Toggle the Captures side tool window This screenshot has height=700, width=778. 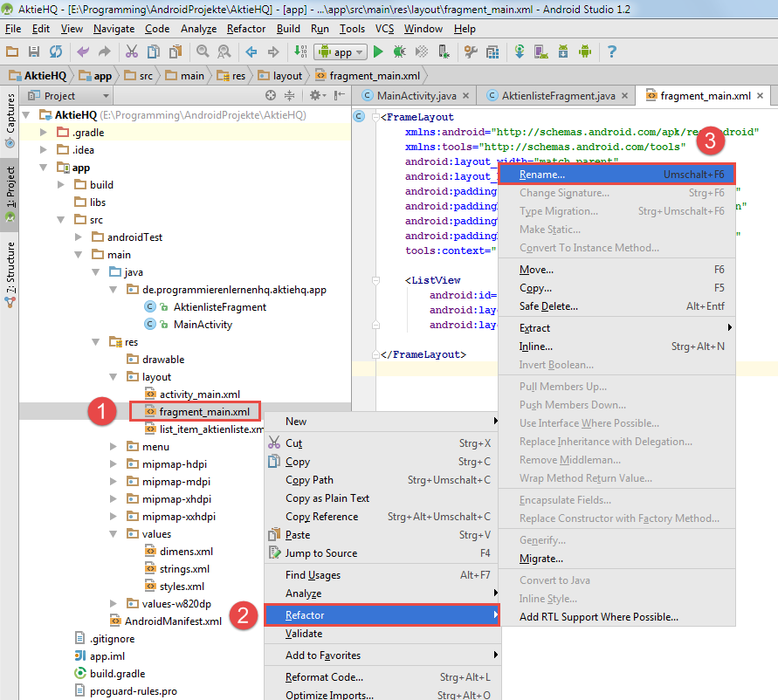point(10,121)
